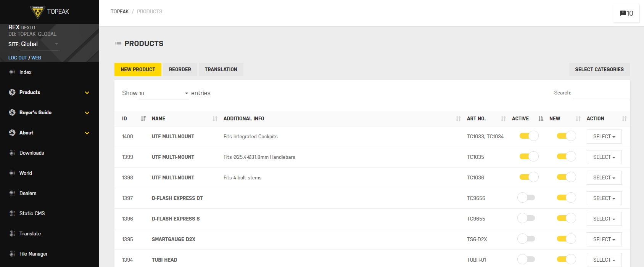The image size is (644, 267).
Task: Click the Log Out link
Action: click(x=18, y=58)
